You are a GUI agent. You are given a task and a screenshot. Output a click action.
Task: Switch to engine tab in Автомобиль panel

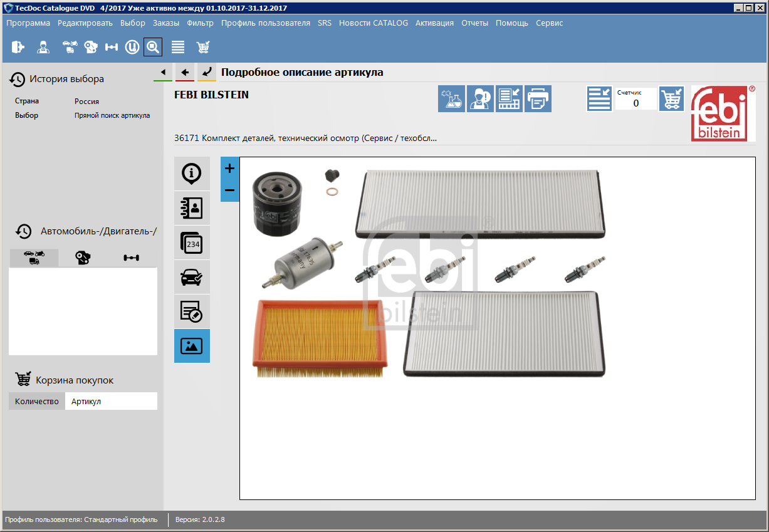(x=83, y=258)
